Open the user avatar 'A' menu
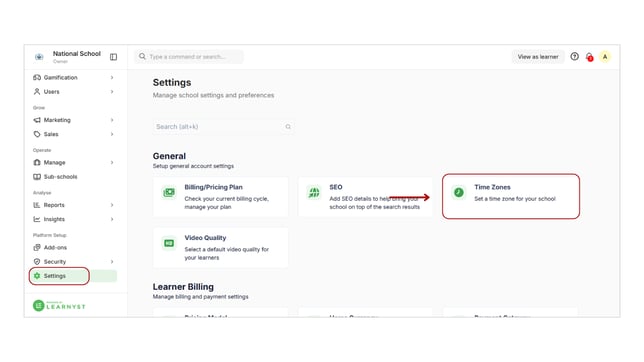Screen dimensions: 644x362 [x=605, y=57]
